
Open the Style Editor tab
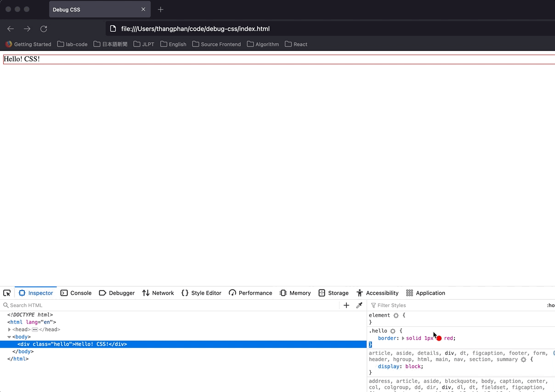[x=201, y=293]
